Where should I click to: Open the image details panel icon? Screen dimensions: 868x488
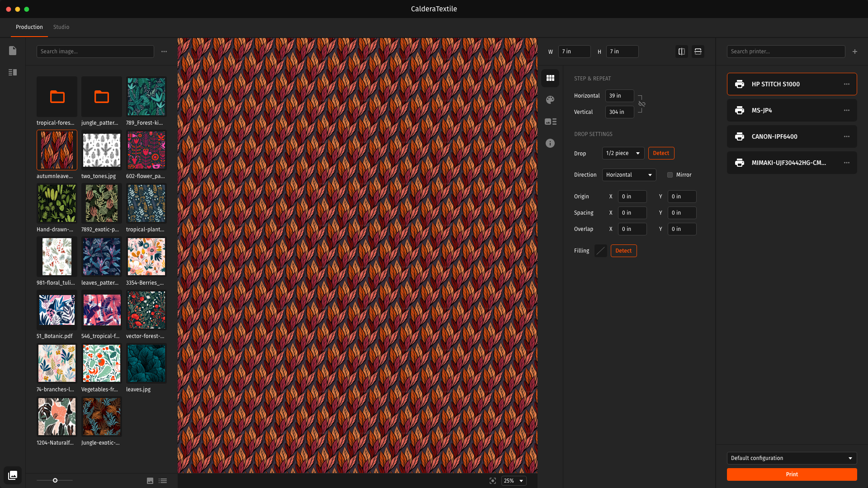point(550,122)
